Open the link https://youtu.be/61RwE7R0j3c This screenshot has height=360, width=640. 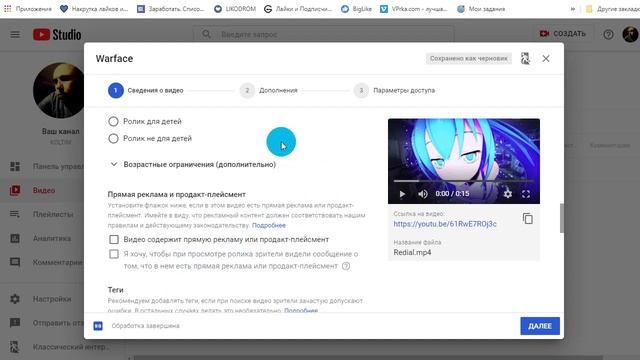pos(445,224)
